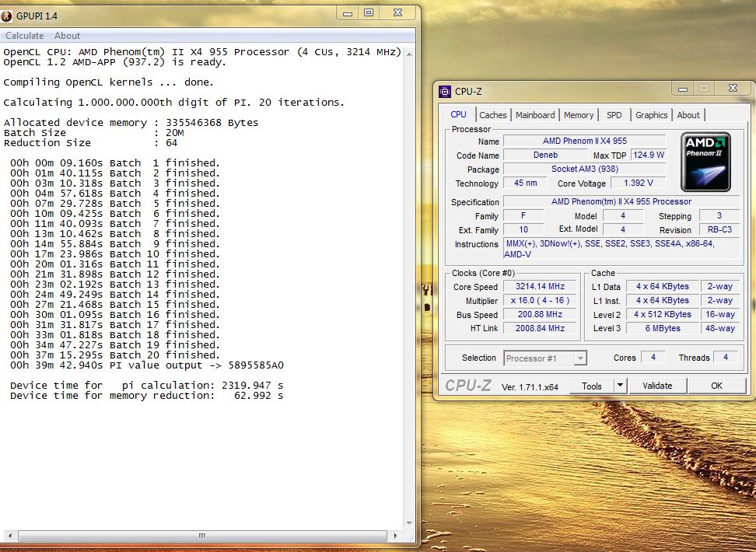Click the Tools button
756x552 pixels.
(591, 386)
